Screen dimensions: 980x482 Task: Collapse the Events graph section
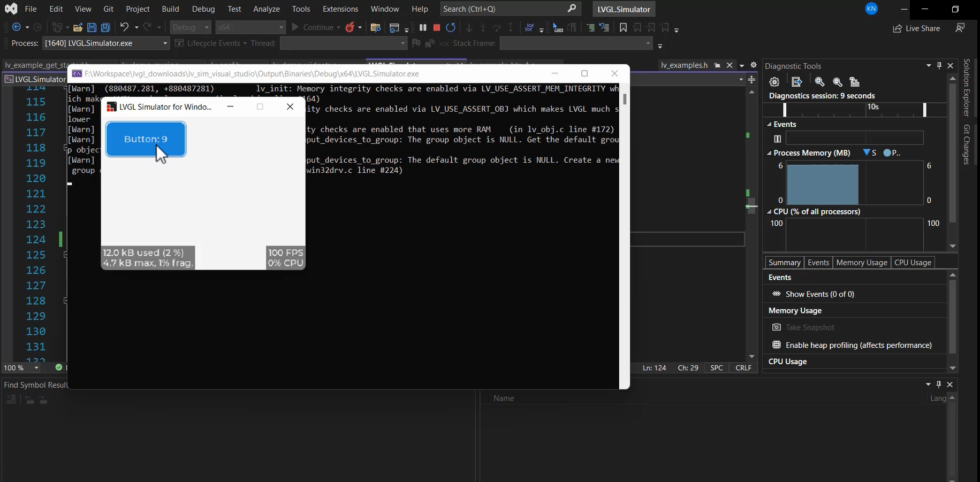click(769, 124)
